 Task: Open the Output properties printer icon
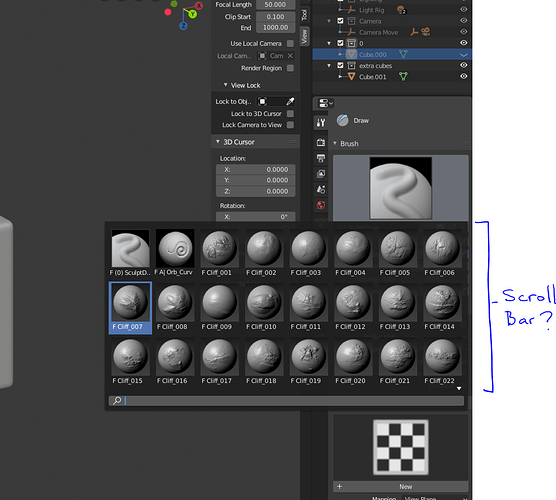[x=321, y=158]
